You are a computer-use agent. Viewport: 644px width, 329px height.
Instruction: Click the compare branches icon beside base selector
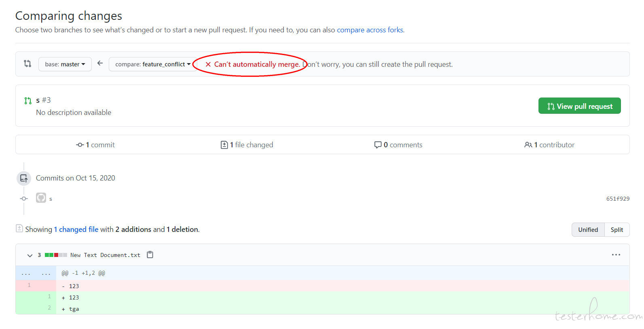pyautogui.click(x=27, y=64)
